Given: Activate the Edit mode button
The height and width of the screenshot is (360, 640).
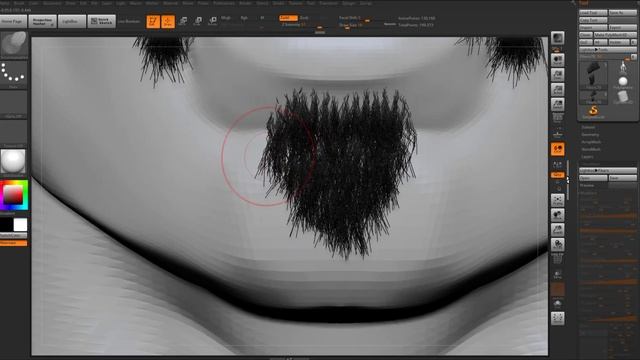Looking at the screenshot, I should click(x=153, y=21).
